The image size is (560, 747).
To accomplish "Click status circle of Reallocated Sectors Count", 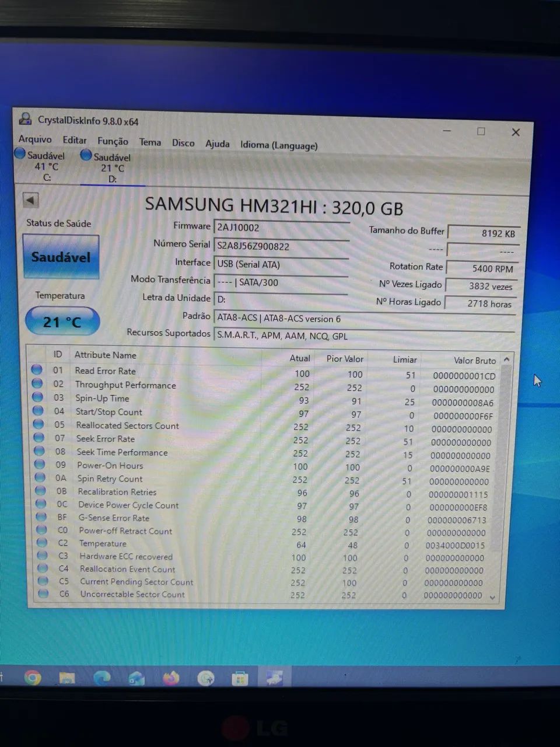I will (x=38, y=424).
